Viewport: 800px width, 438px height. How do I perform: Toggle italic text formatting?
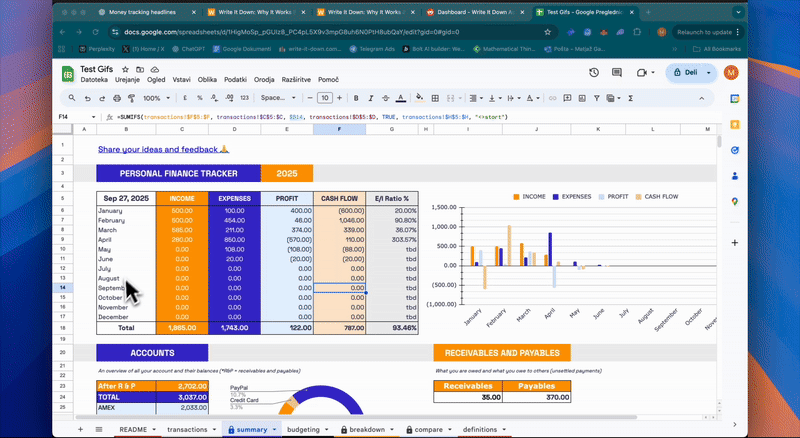tap(372, 98)
